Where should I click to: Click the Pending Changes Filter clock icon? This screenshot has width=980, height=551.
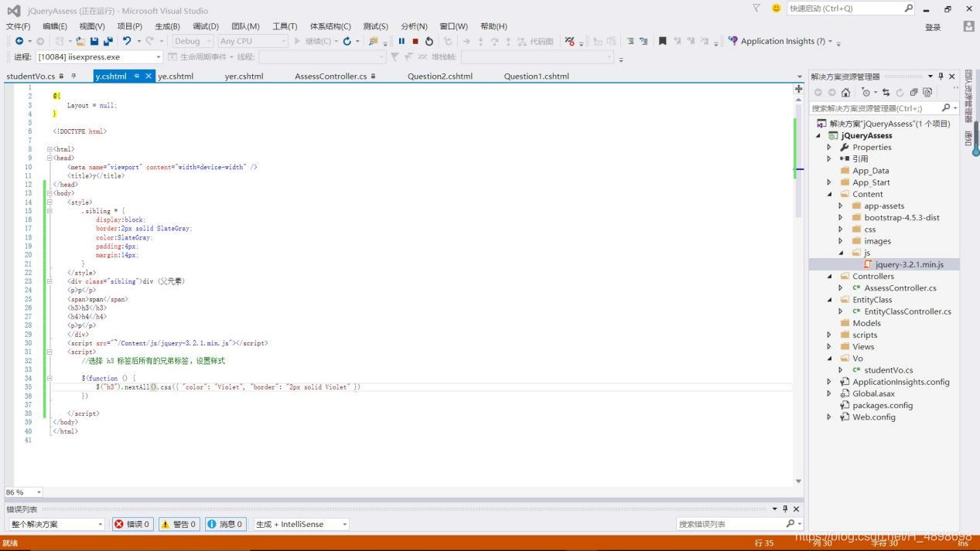coord(866,92)
